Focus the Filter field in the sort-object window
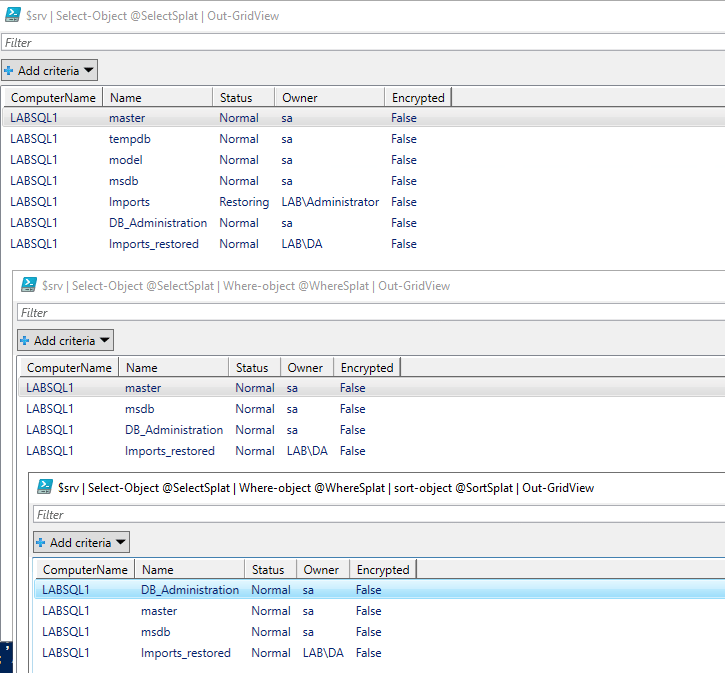 click(x=378, y=515)
